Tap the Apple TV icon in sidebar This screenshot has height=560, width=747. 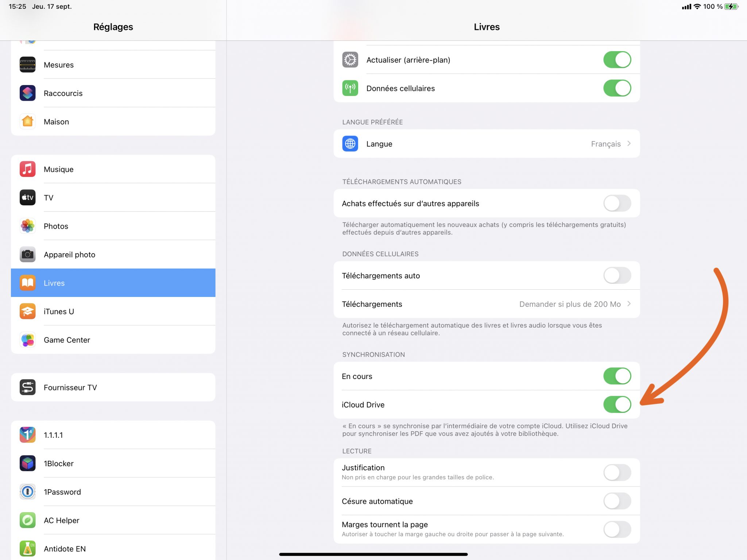tap(27, 197)
